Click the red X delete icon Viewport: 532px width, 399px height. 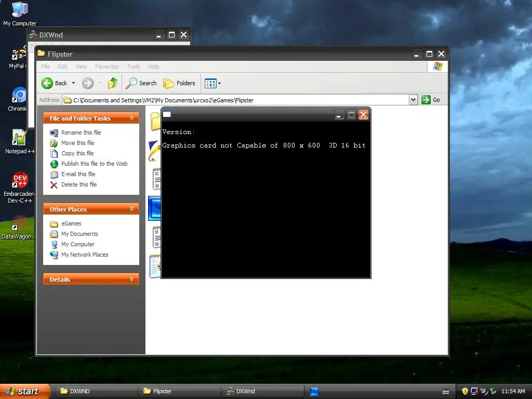coord(54,185)
